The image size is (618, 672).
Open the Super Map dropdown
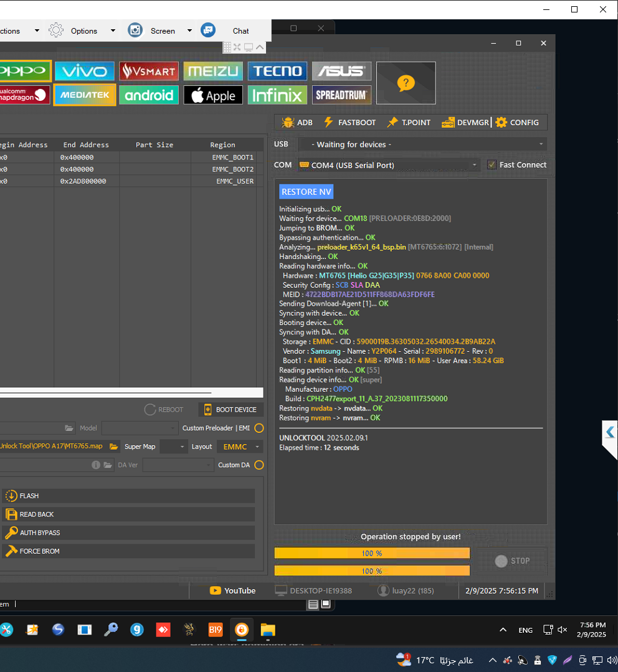coord(173,447)
